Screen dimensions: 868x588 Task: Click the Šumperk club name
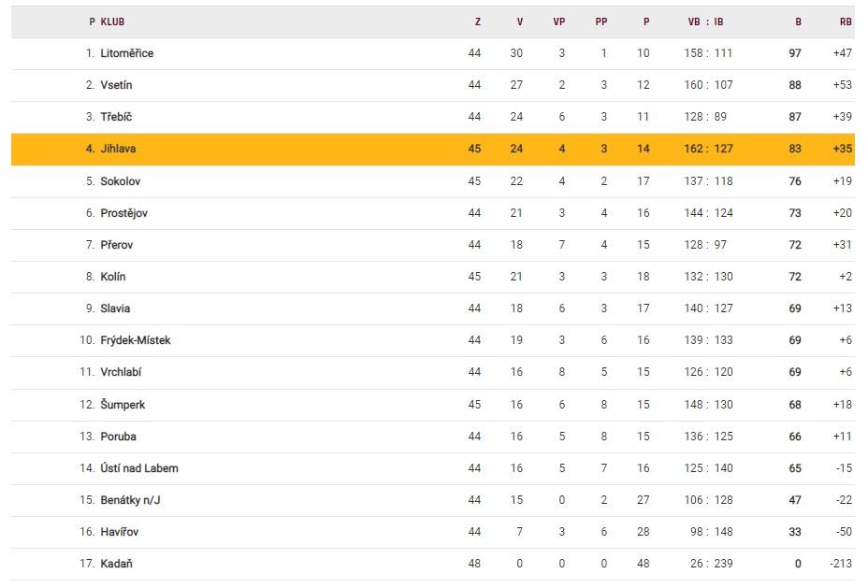pos(123,405)
